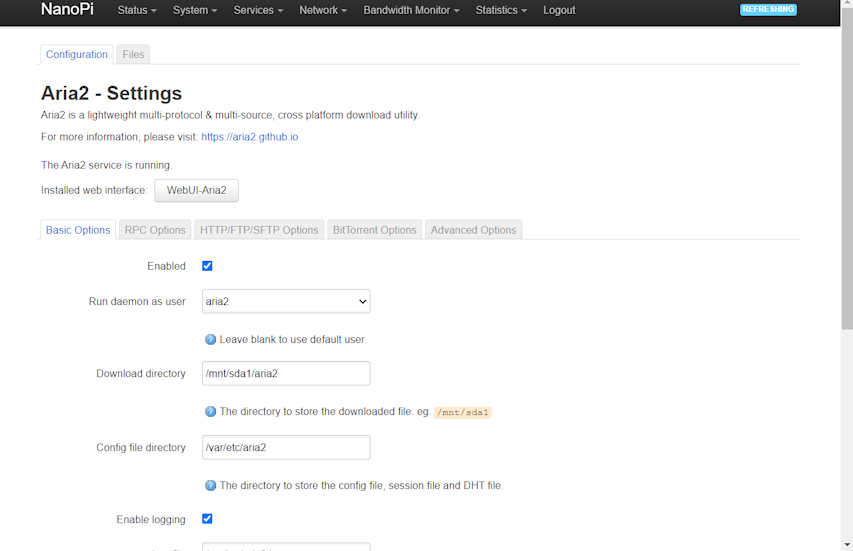Click the page vertical scrollbar thumb

click(847, 169)
